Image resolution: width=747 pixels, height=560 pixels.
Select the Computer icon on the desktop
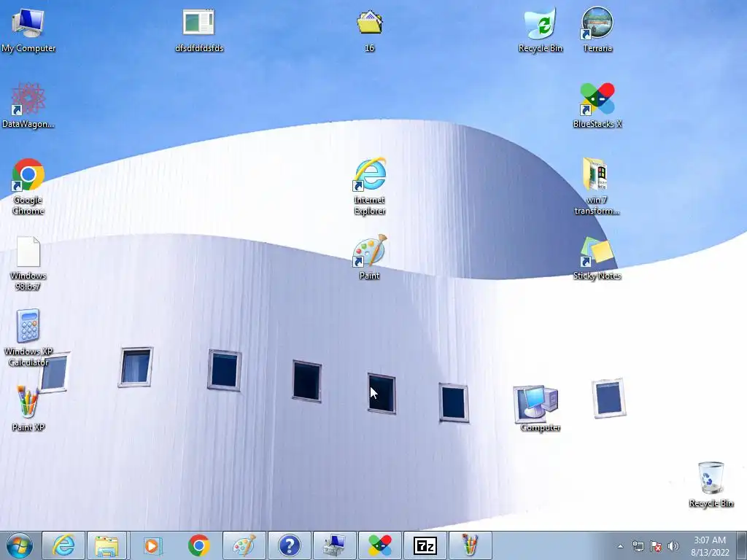pos(540,408)
